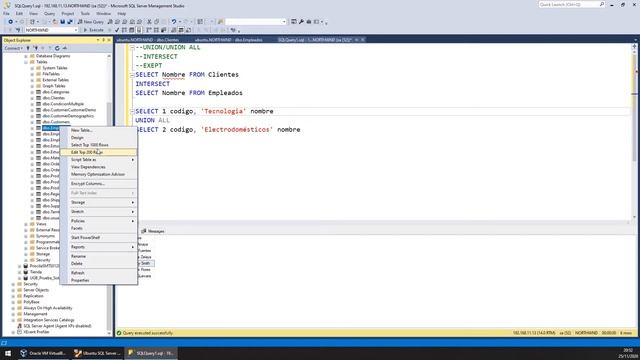Click Results to Grid icon
The image size is (640, 360).
point(181,30)
